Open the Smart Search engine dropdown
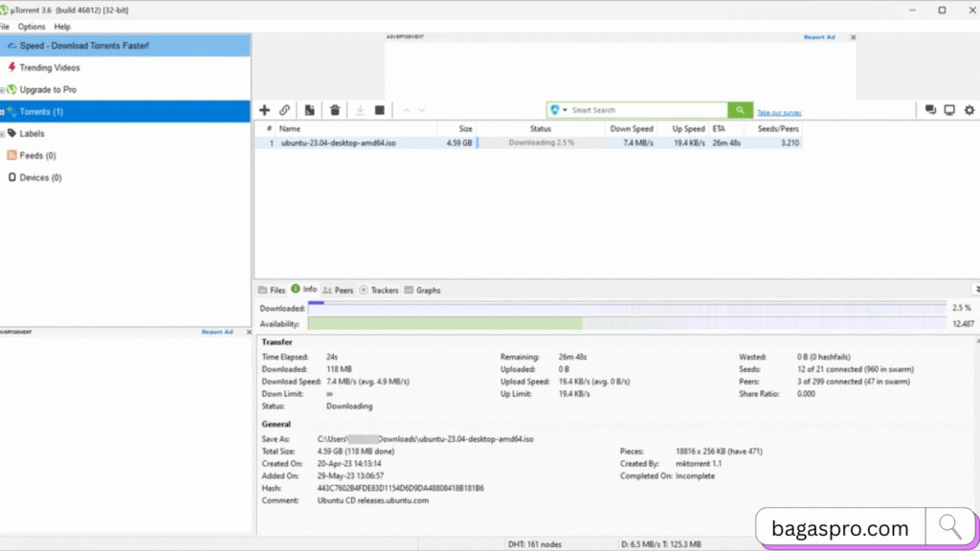 tap(558, 110)
